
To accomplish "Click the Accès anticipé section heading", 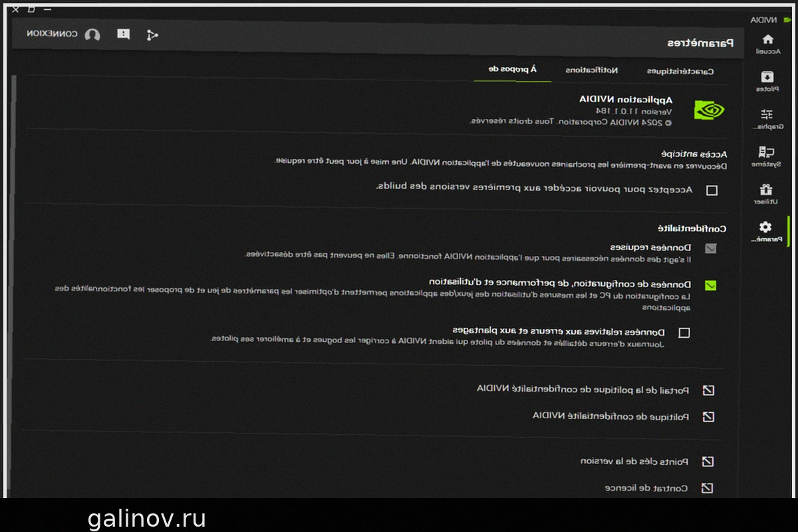I will [x=694, y=154].
